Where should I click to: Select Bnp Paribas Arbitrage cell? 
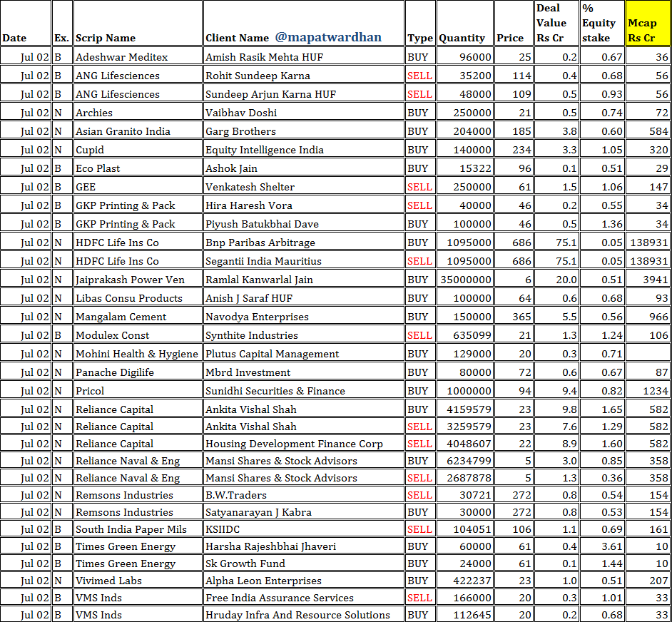(x=304, y=243)
